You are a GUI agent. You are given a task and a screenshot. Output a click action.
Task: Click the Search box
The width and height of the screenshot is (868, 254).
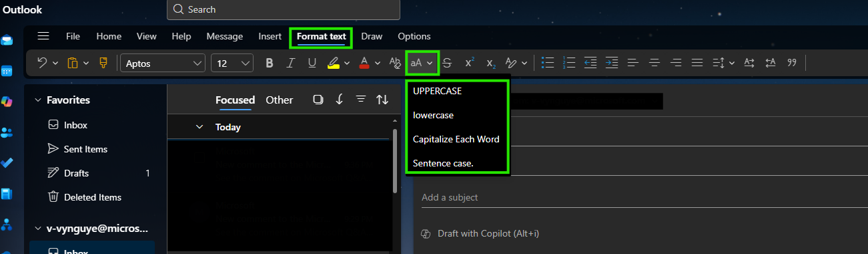[x=284, y=9]
